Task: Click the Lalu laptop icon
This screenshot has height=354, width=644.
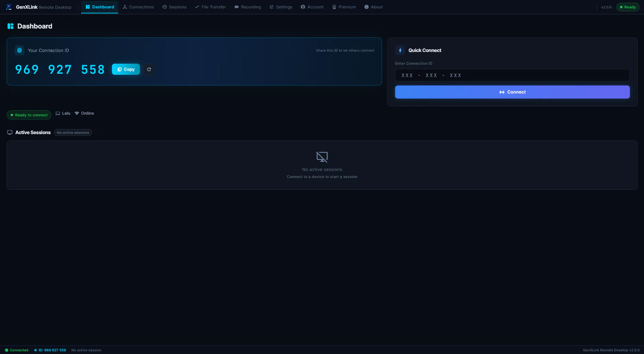Action: point(58,113)
